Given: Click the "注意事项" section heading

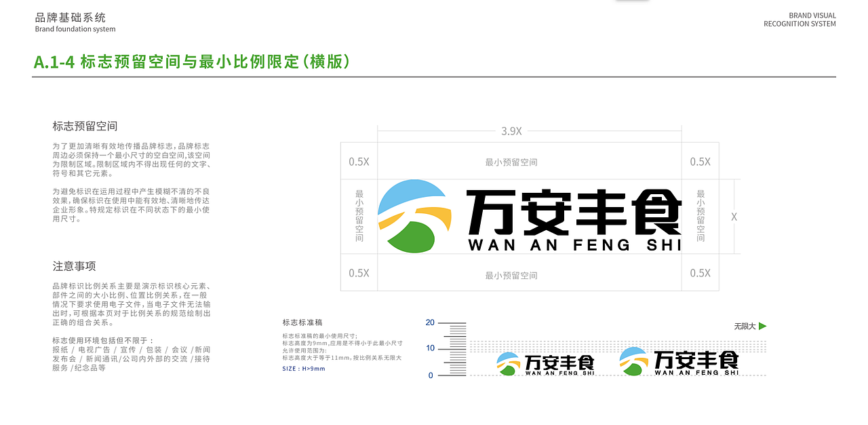Looking at the screenshot, I should (x=74, y=266).
